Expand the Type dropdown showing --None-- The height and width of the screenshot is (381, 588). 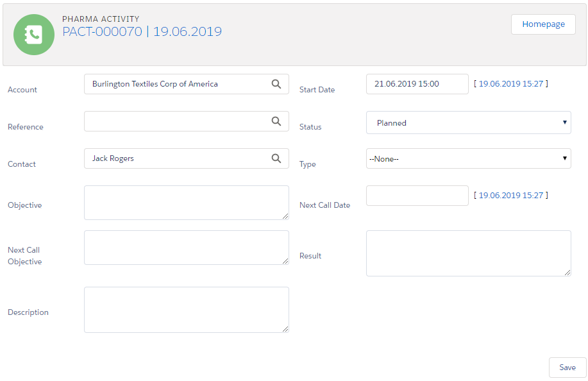468,159
